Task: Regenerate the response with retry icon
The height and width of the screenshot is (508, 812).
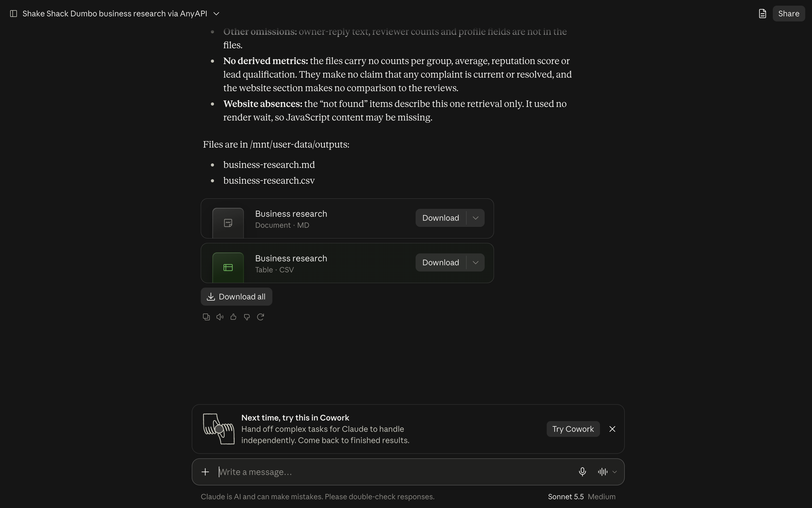Action: 261,317
